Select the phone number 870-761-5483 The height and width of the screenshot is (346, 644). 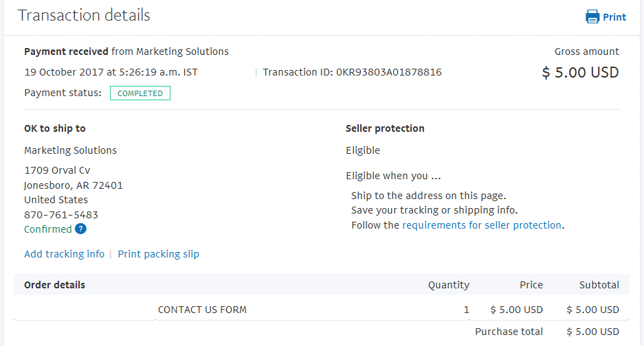pos(61,215)
